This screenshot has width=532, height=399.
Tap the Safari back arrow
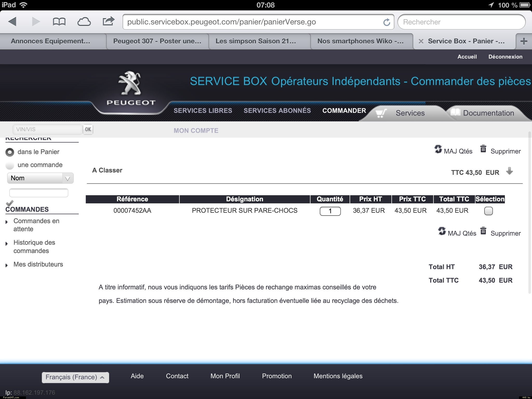(12, 22)
